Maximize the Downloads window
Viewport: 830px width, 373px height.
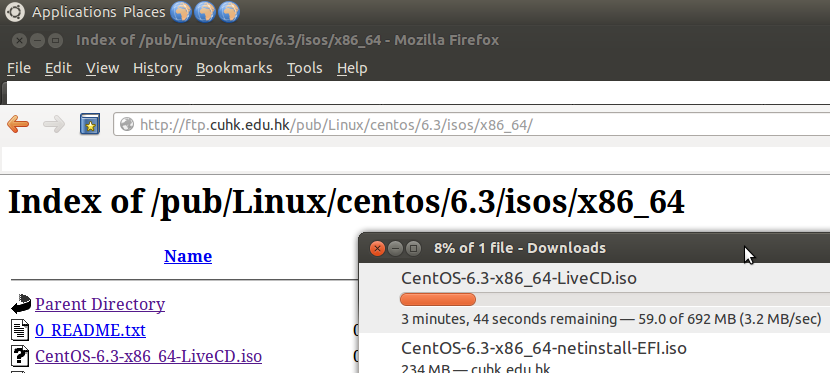413,248
